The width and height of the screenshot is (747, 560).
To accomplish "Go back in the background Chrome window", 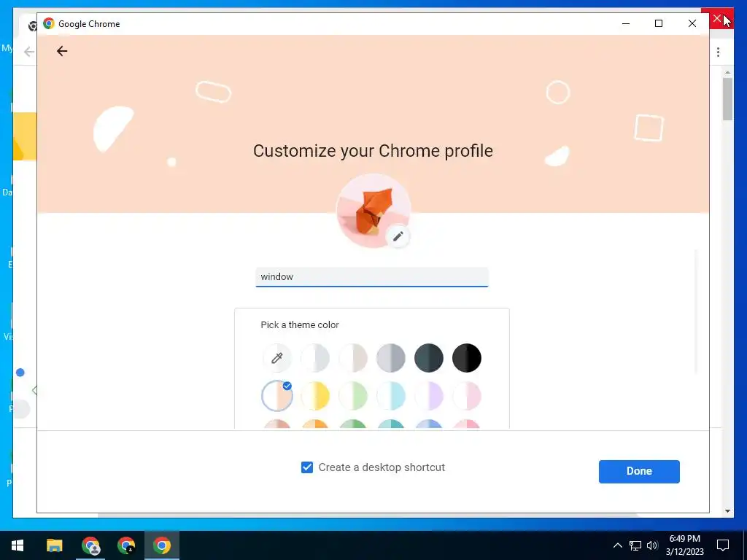I will pos(29,52).
